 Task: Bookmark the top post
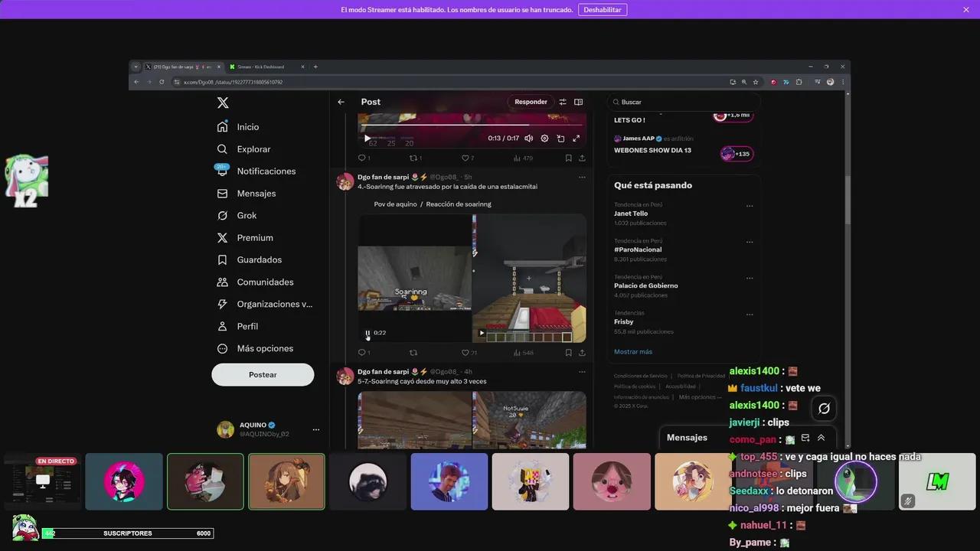pos(568,158)
